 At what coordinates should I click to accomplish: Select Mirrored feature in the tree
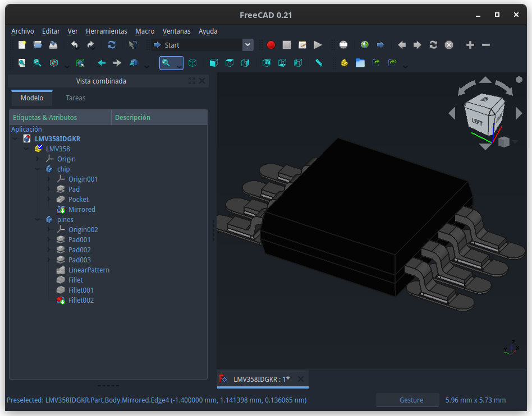tap(81, 210)
